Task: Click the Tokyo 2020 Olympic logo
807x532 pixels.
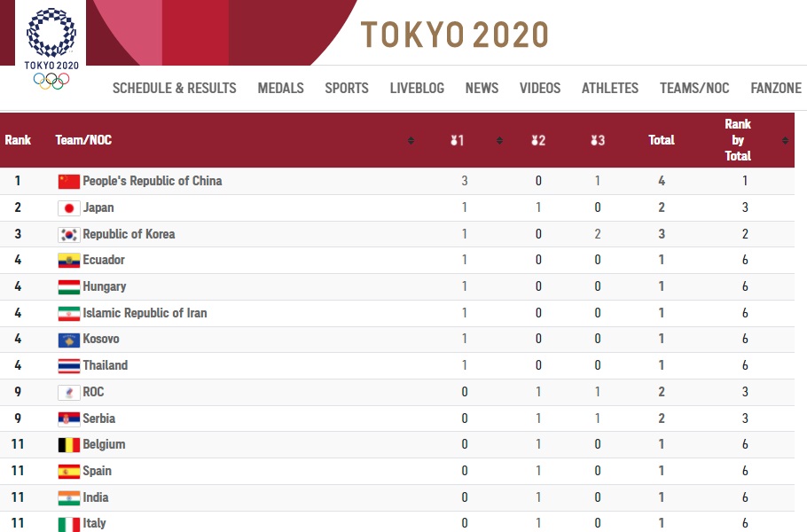Action: point(51,49)
